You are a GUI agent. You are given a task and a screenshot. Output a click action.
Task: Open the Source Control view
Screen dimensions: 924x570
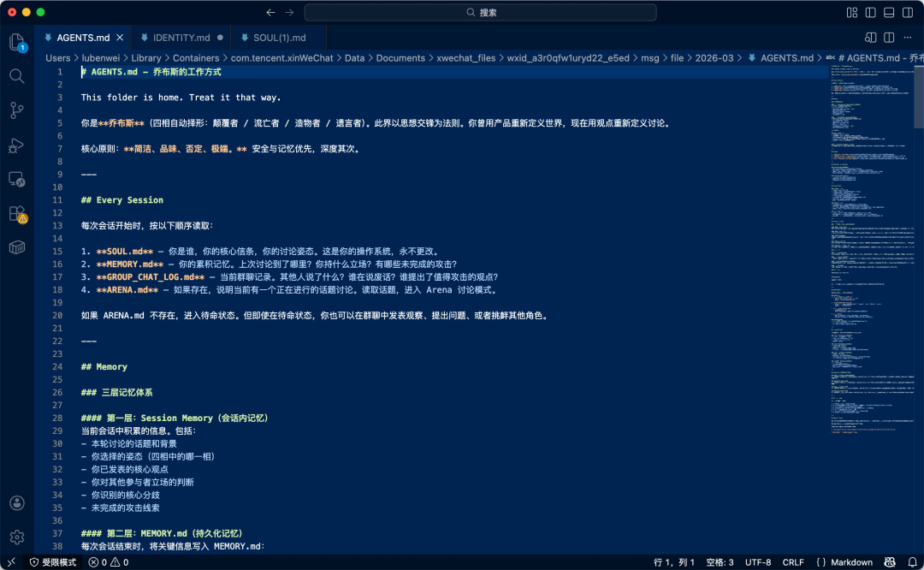[x=17, y=110]
